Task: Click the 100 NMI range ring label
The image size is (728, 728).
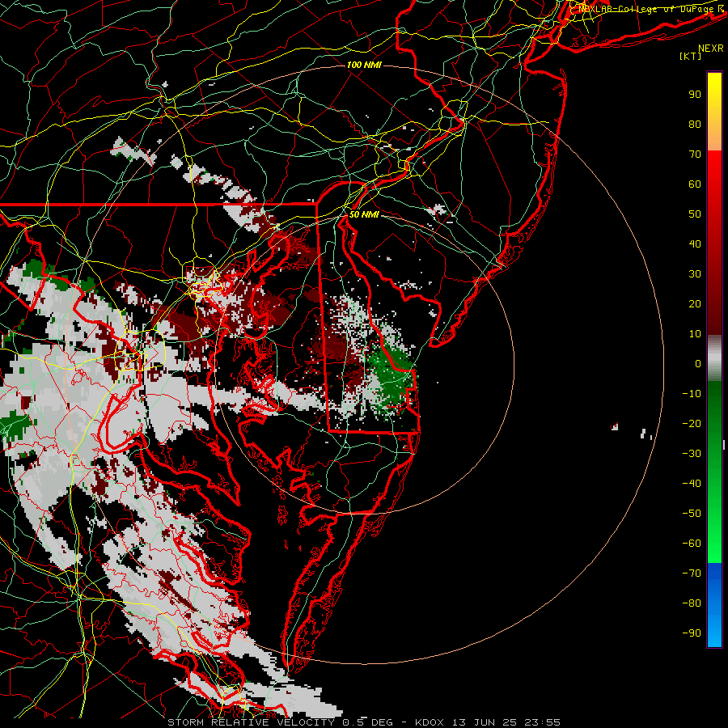Action: (x=364, y=65)
